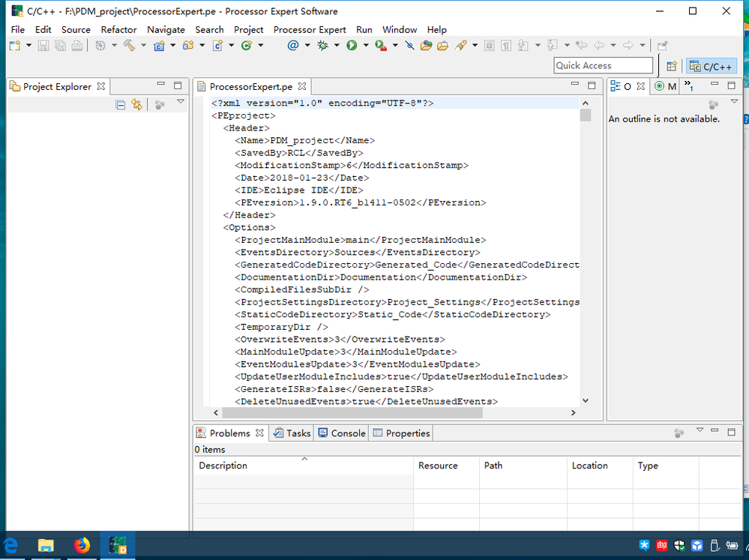
Task: Minimize the editor area
Action: (574, 85)
